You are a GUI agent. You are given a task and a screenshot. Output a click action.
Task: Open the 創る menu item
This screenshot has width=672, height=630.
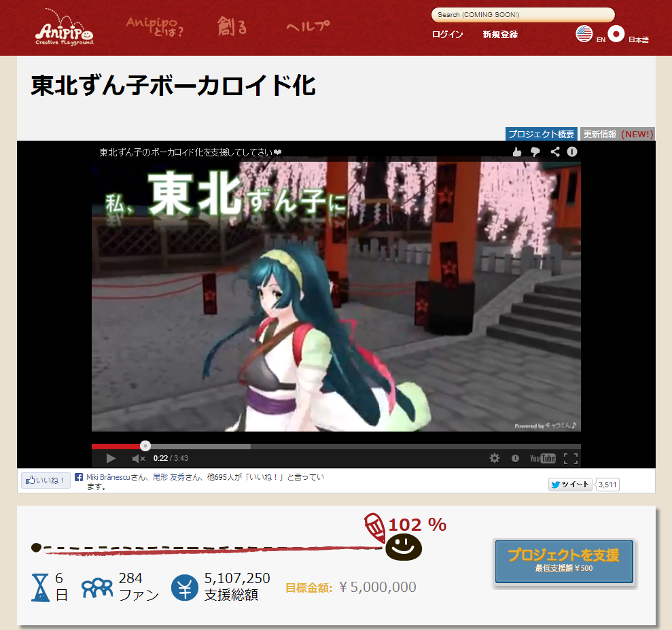232,26
